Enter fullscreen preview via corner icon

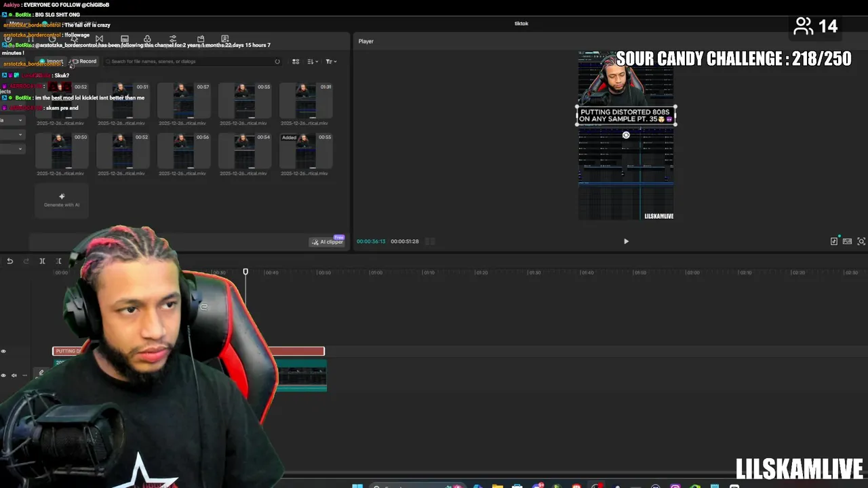(861, 241)
